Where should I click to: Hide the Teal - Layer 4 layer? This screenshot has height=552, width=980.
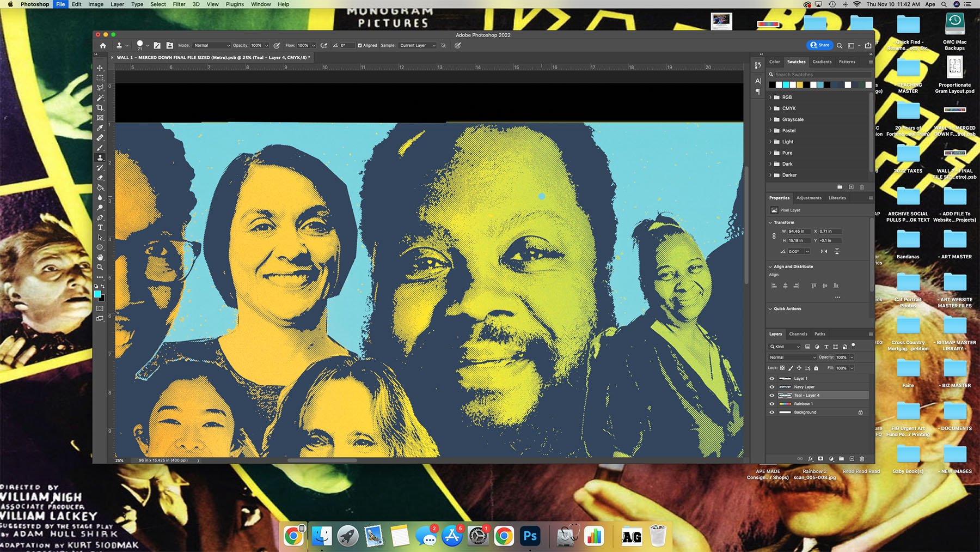tap(771, 396)
